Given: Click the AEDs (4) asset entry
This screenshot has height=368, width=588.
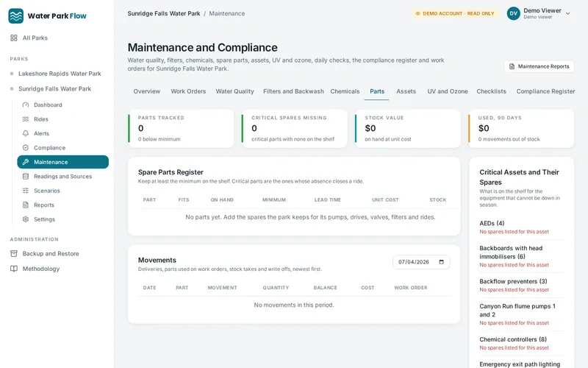Looking at the screenshot, I should click(x=521, y=227).
